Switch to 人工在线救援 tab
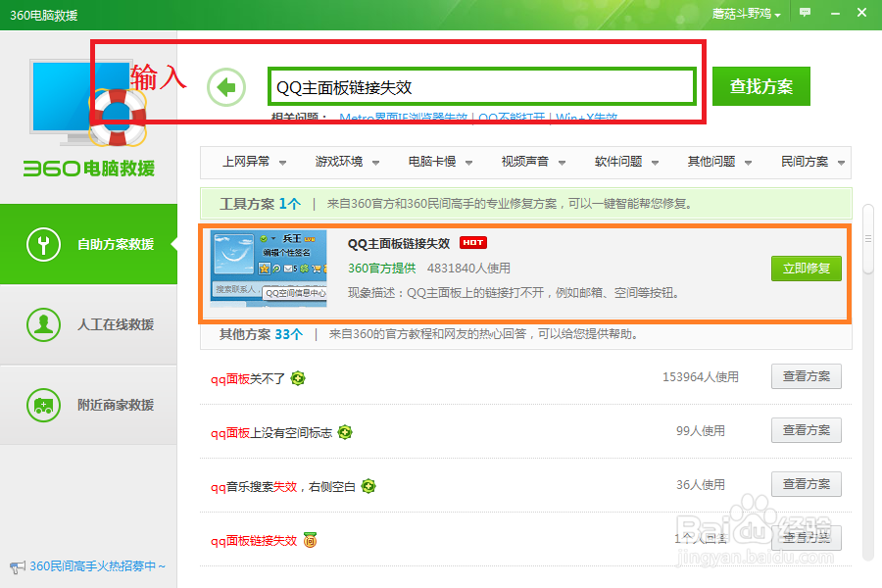The height and width of the screenshot is (588, 882). (88, 324)
